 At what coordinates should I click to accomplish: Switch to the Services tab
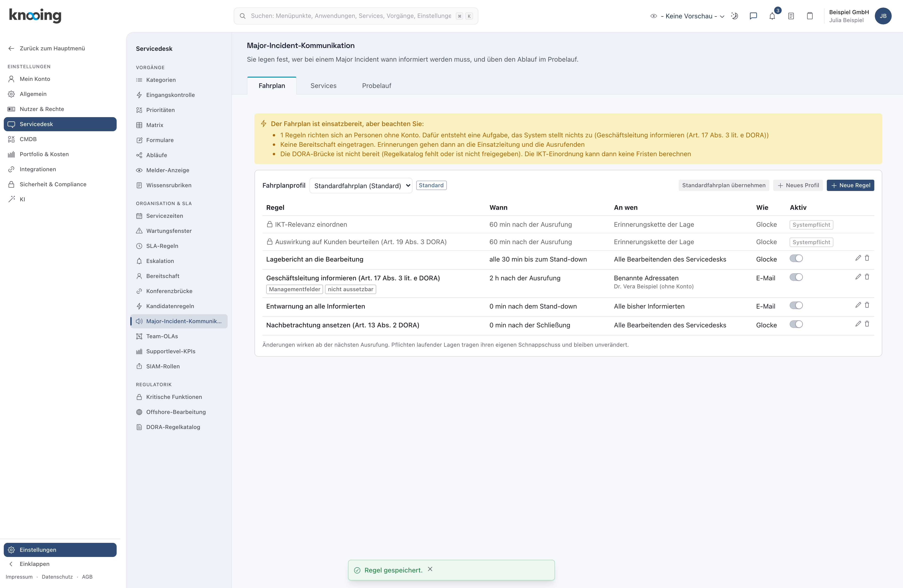tap(323, 86)
